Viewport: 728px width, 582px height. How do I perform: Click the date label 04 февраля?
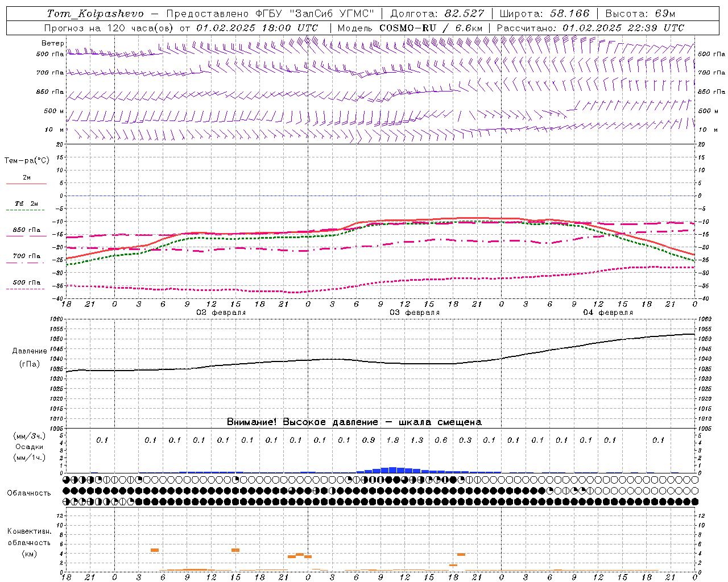point(608,313)
